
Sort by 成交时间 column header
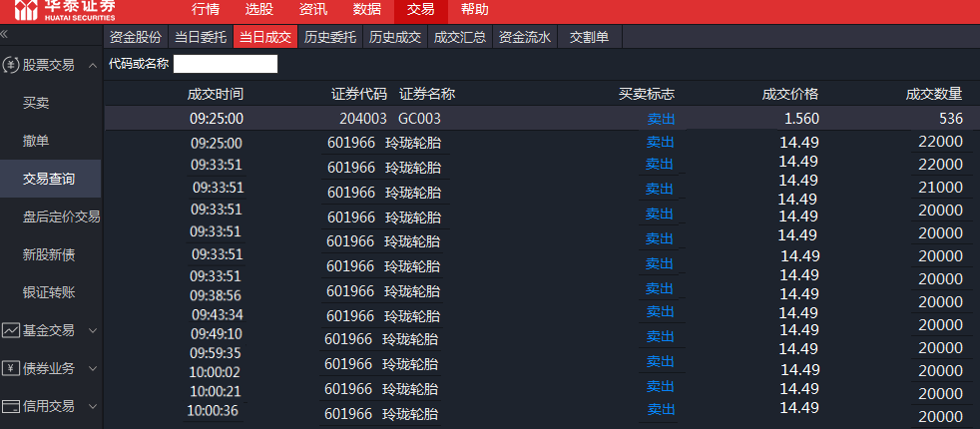[215, 95]
